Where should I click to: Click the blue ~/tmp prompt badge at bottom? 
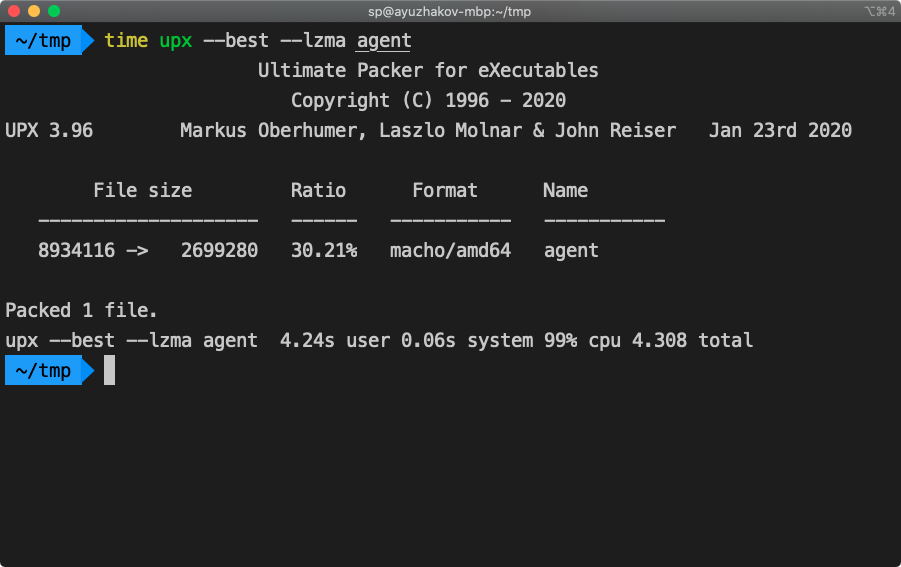[49, 370]
